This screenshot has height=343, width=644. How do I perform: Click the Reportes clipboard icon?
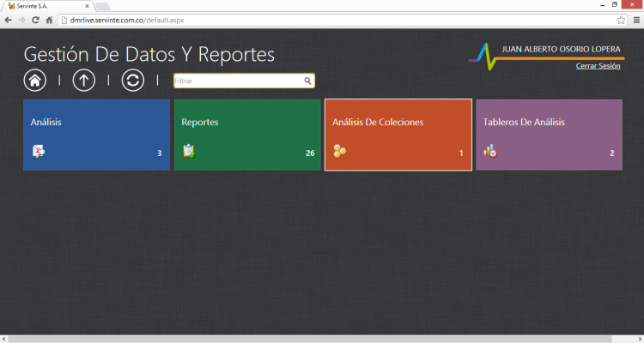coord(189,152)
